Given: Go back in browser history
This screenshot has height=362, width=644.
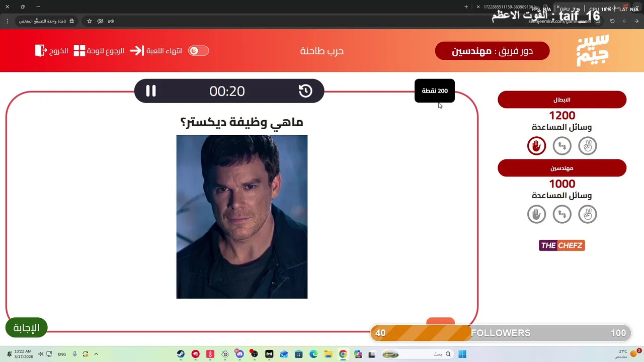Looking at the screenshot, I should (x=636, y=21).
